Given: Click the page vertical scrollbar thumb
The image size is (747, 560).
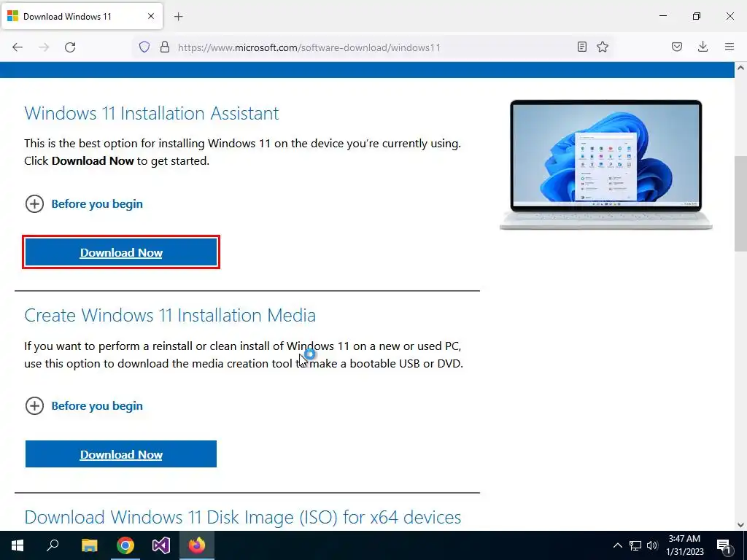Looking at the screenshot, I should click(x=740, y=203).
